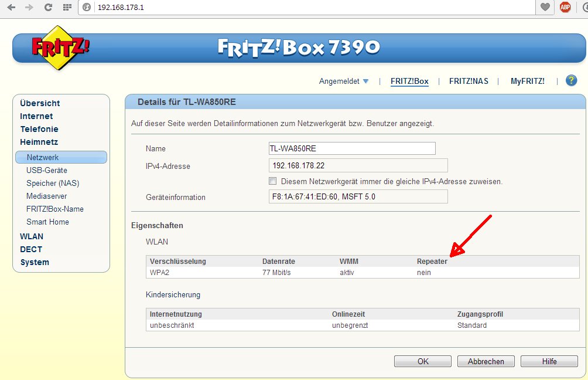Open the Mediaserver submenu item
Image resolution: width=588 pixels, height=380 pixels.
[x=46, y=196]
